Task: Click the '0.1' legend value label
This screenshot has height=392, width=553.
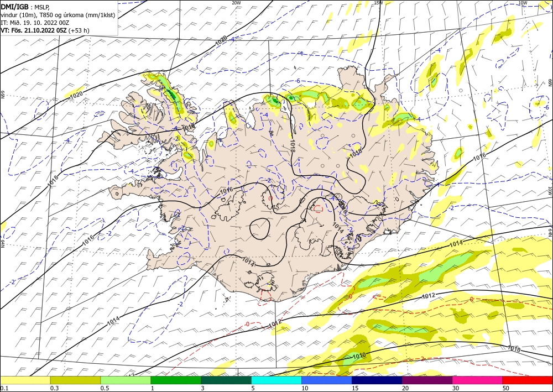Action: tap(4, 388)
